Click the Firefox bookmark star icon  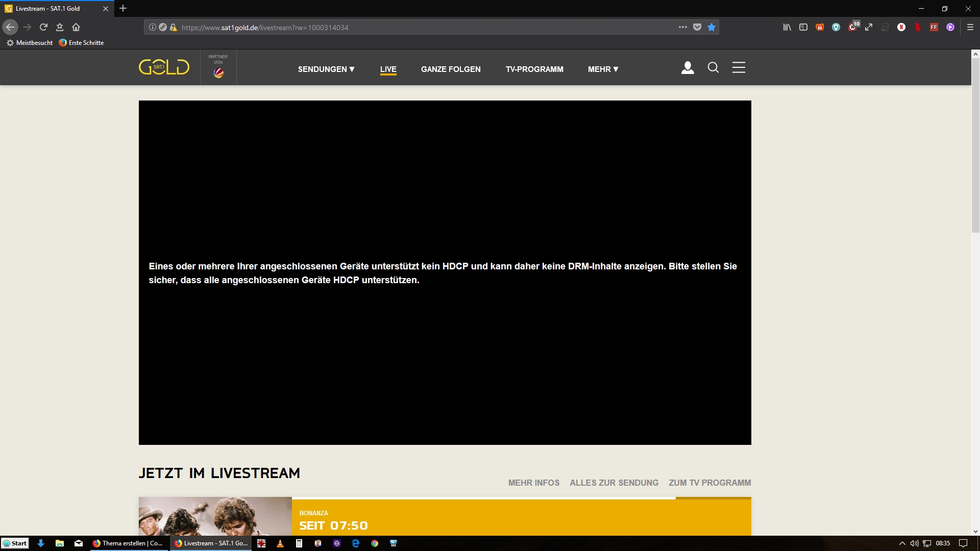pyautogui.click(x=712, y=28)
